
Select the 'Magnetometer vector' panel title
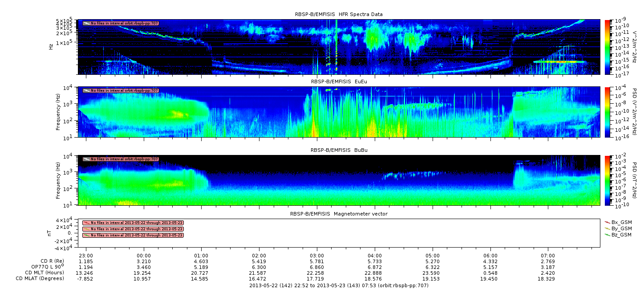(339, 214)
